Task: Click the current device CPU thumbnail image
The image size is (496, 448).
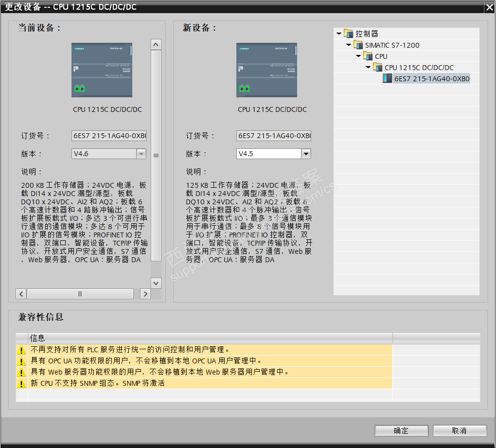Action: pyautogui.click(x=102, y=70)
